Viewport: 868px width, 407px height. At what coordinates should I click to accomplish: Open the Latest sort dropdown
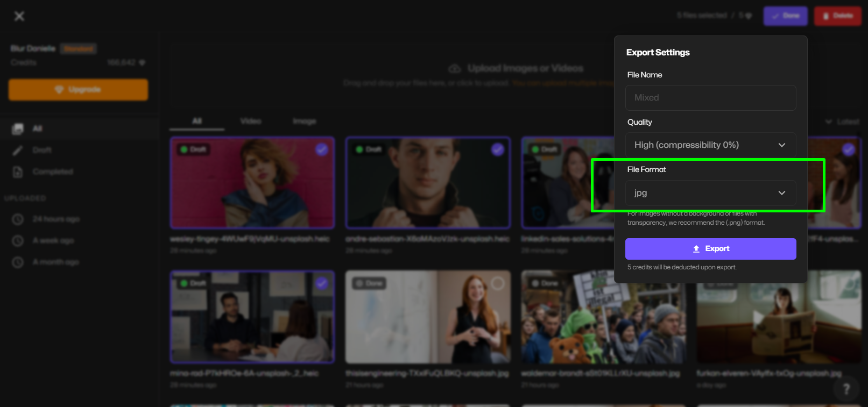[842, 122]
